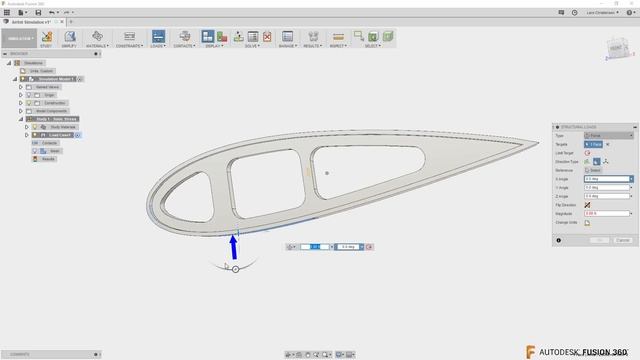The height and width of the screenshot is (360, 640).
Task: Click the orbit navigation icon
Action: click(x=289, y=355)
